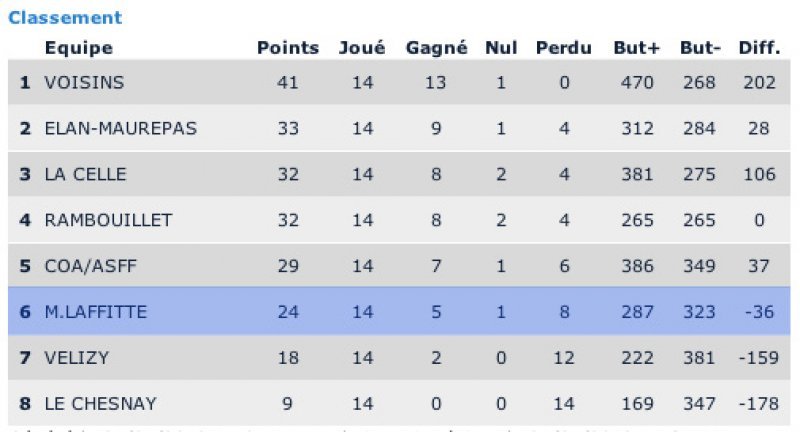Select the LE CHESNAY team name
This screenshot has height=432, width=800.
coord(100,404)
